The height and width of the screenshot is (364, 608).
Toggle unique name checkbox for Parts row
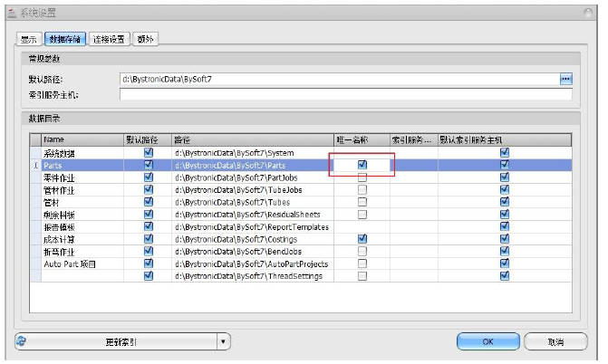[x=362, y=165]
